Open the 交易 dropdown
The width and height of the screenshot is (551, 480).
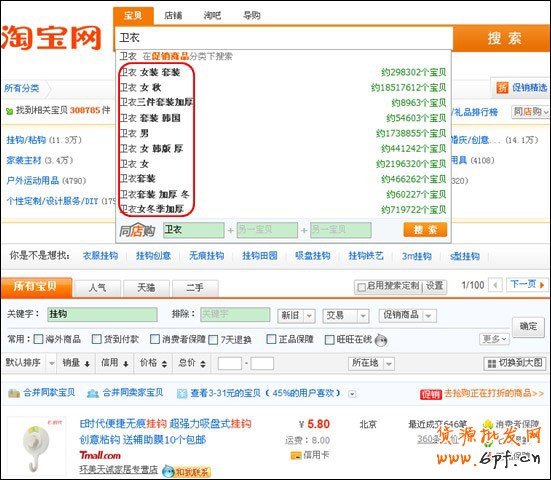[x=345, y=316]
